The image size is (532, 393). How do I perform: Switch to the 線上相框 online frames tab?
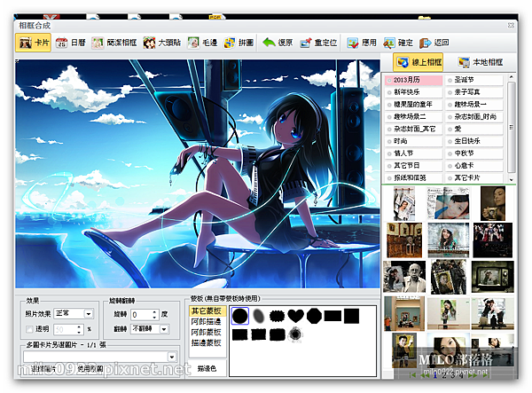[x=419, y=62]
